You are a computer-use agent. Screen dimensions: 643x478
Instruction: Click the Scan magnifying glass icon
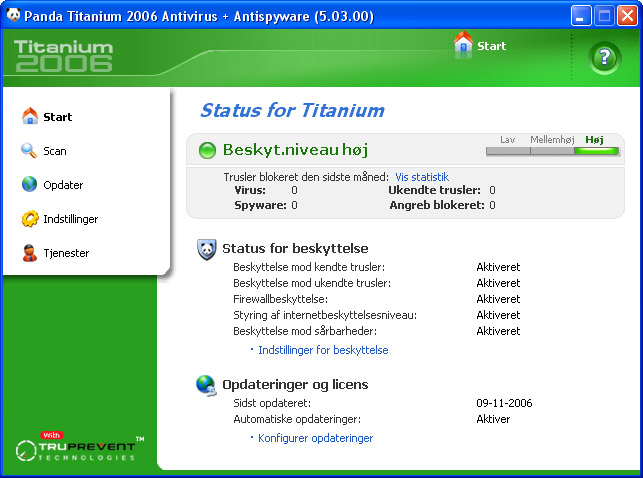29,151
